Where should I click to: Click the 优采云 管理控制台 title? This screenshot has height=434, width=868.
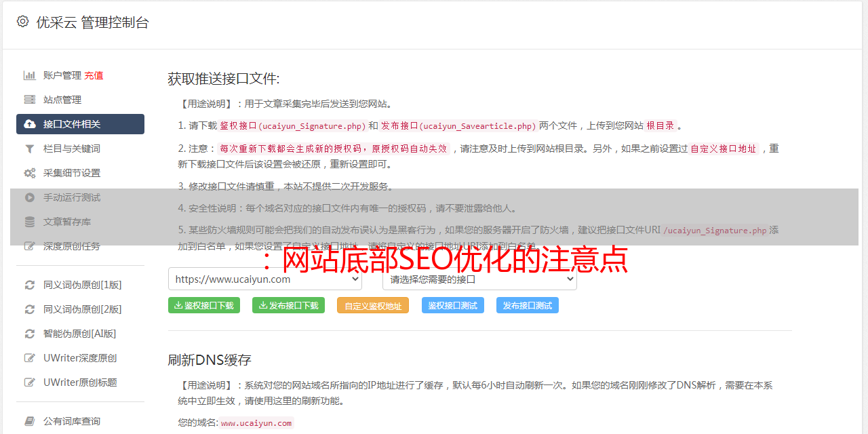92,22
